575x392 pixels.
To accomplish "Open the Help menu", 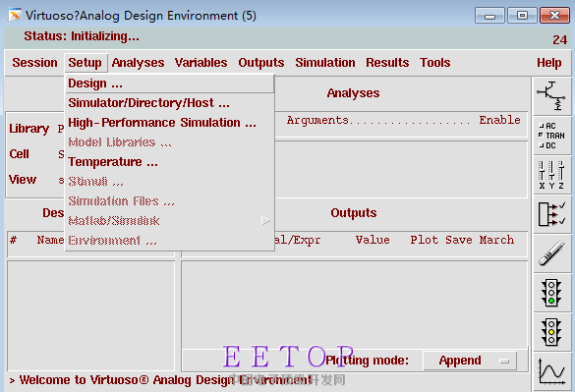I will click(x=549, y=63).
